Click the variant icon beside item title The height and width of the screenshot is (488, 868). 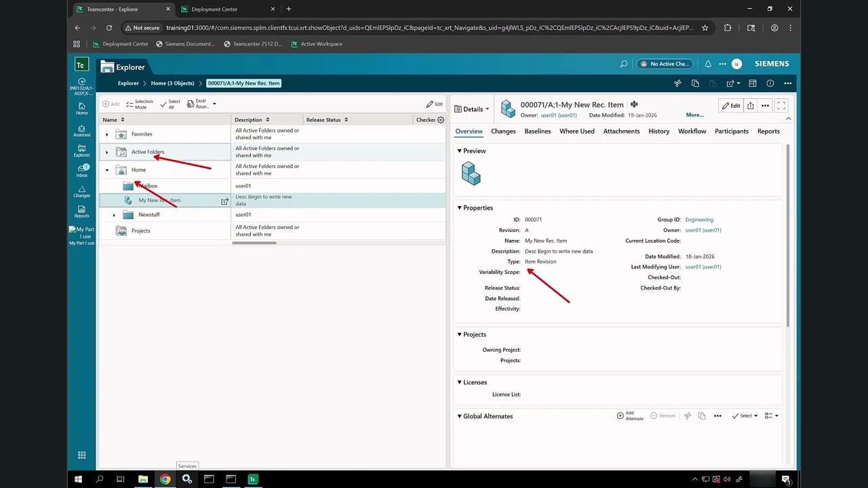tap(634, 104)
